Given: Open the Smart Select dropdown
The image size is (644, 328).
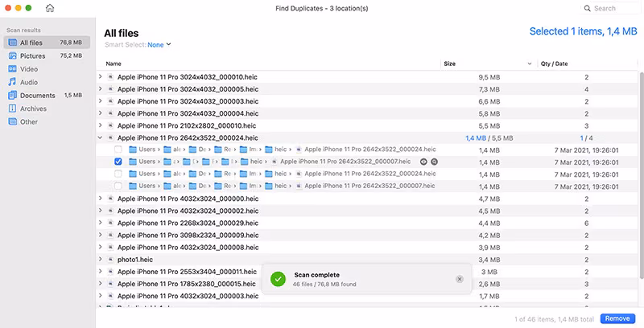Looking at the screenshot, I should (159, 45).
